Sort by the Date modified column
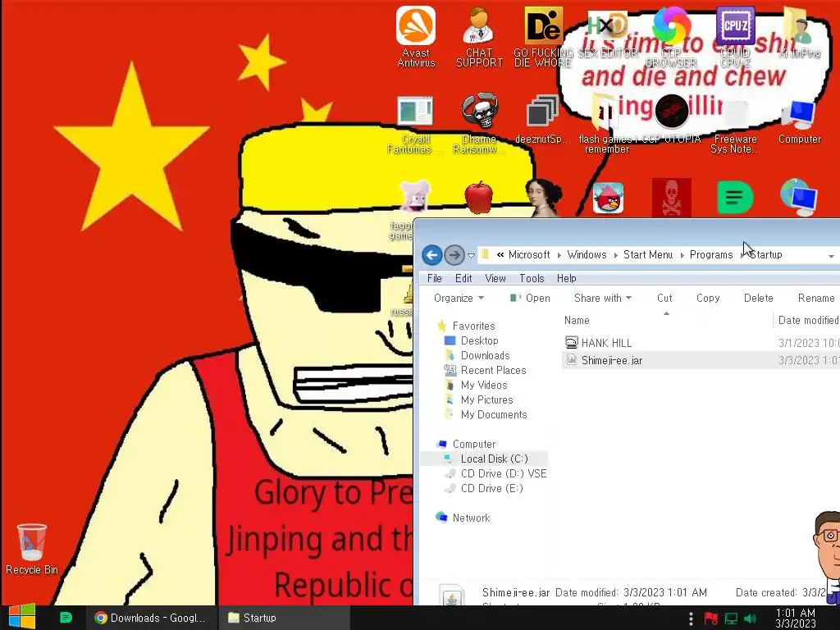840x630 pixels. [x=807, y=320]
